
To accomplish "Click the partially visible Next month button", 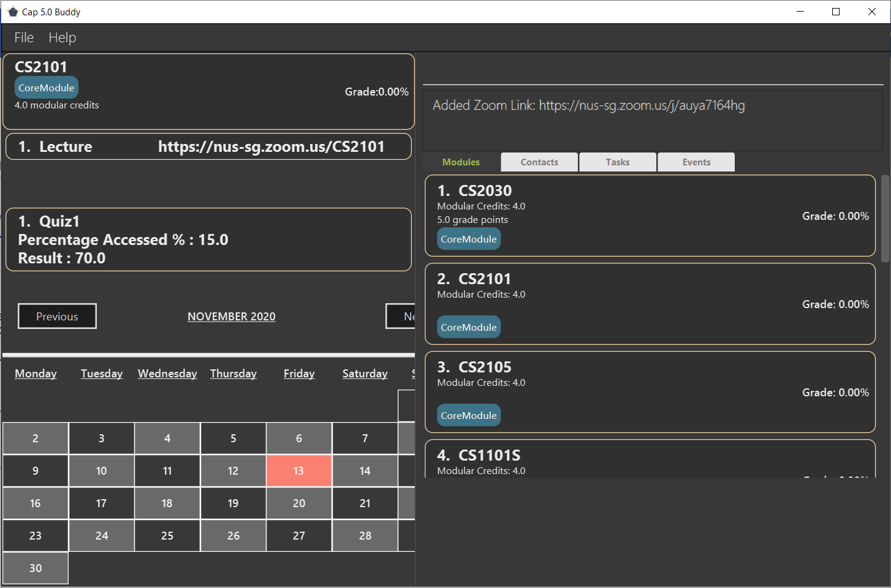I will click(x=401, y=316).
